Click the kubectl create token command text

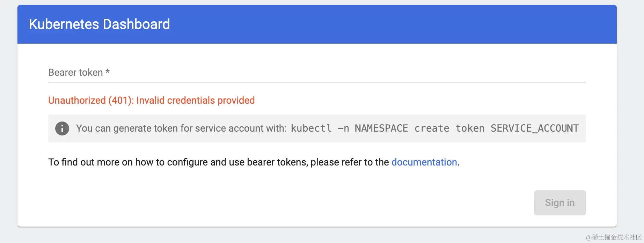coord(435,128)
